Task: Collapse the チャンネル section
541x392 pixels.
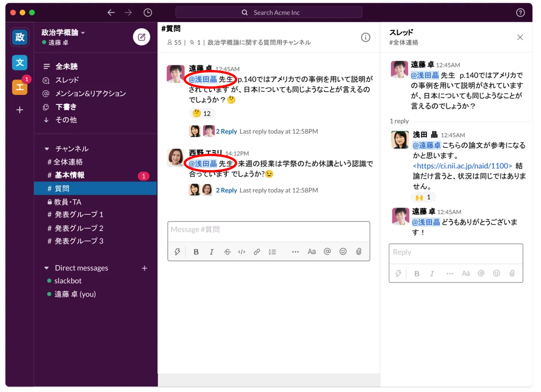Action: click(x=47, y=149)
